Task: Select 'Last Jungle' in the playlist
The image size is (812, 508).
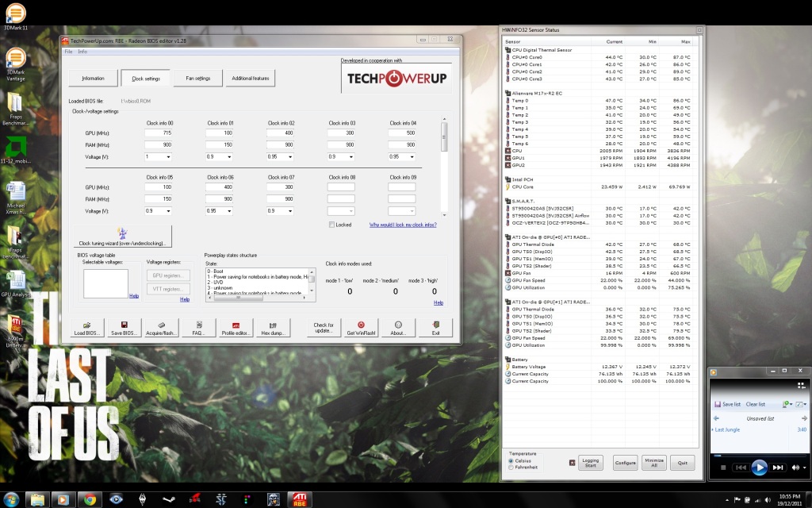Action: [x=728, y=429]
